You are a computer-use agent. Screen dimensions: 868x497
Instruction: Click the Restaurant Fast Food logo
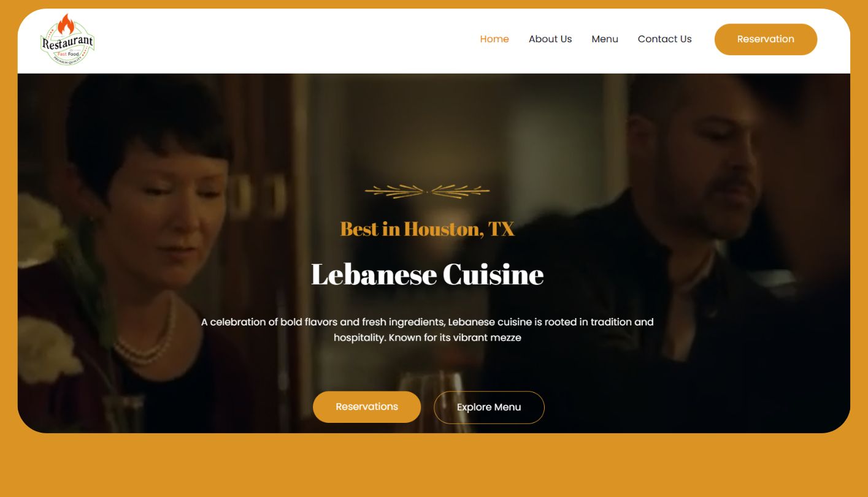pyautogui.click(x=67, y=39)
